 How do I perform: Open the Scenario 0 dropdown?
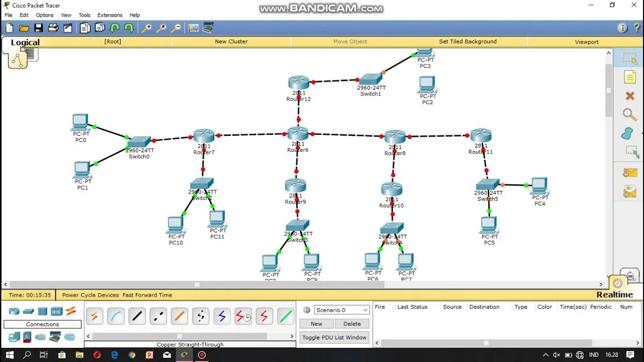(342, 310)
